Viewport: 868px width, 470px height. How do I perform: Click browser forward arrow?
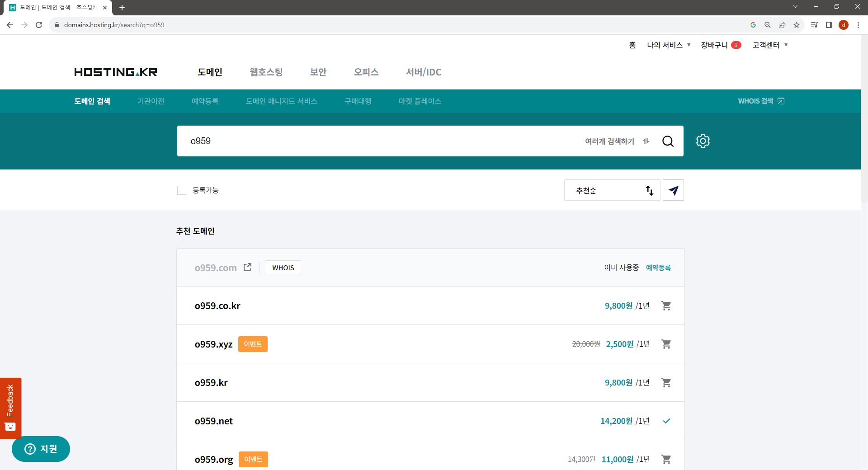24,25
